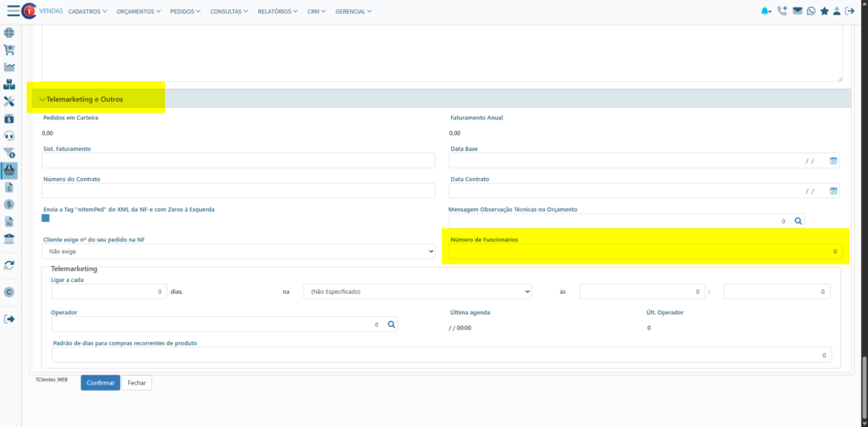Open the RELATÓRIOS menu
This screenshot has width=868, height=427.
tap(277, 11)
